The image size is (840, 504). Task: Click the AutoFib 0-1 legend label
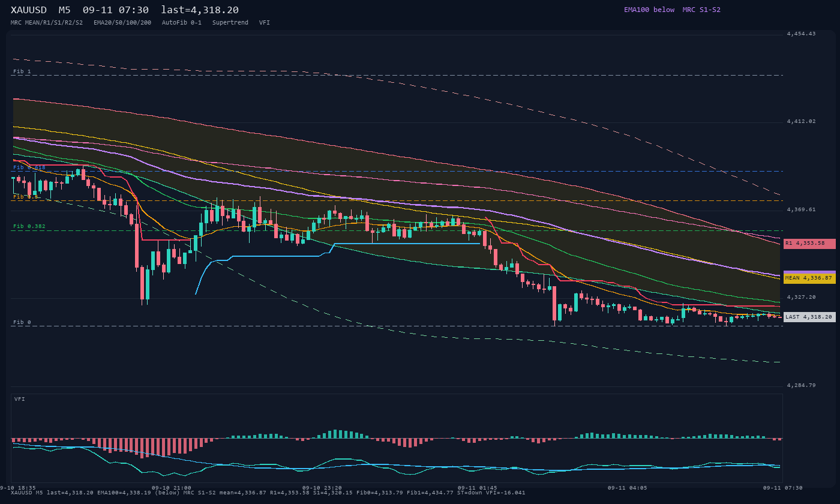coord(182,22)
